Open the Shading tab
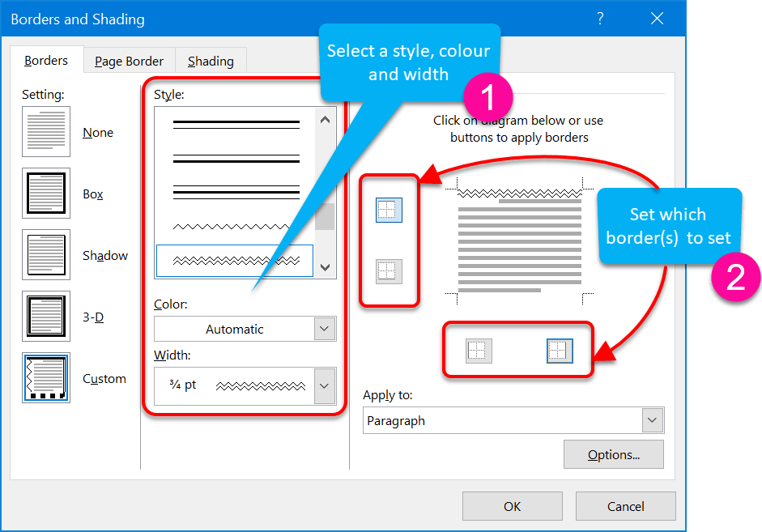The image size is (762, 532). tap(210, 60)
